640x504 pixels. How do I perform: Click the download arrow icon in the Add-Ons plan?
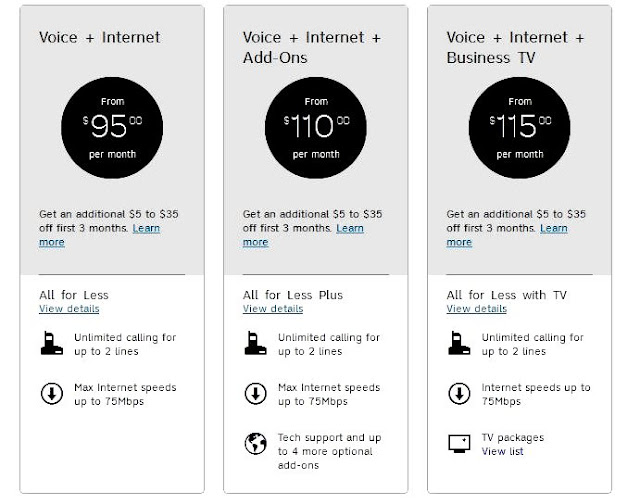[x=253, y=393]
